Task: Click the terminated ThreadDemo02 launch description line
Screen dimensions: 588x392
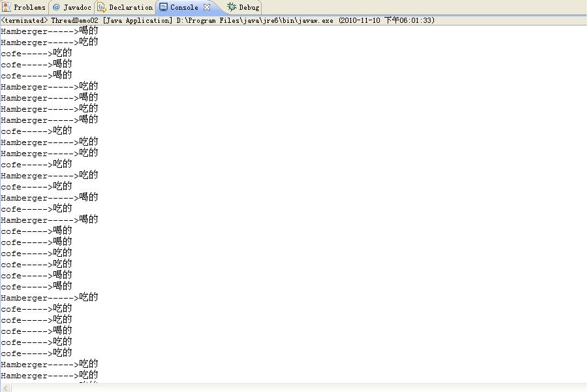Action: coord(217,20)
